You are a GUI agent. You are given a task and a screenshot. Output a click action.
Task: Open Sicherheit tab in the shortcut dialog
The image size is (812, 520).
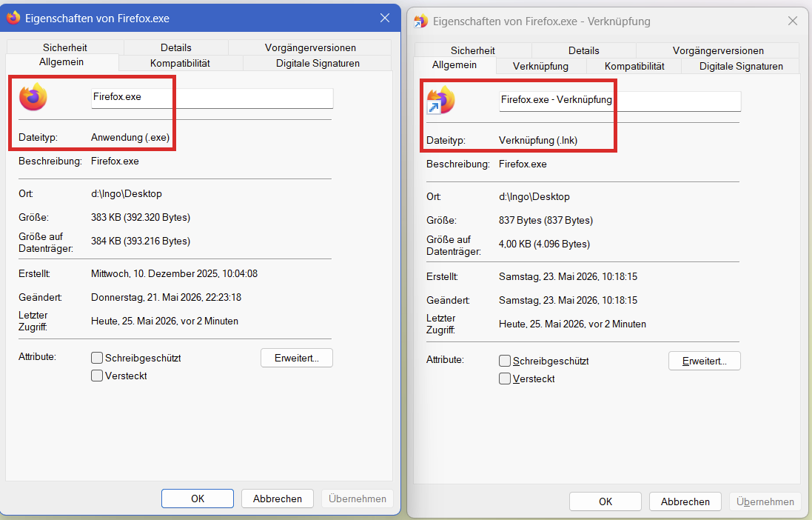click(473, 50)
